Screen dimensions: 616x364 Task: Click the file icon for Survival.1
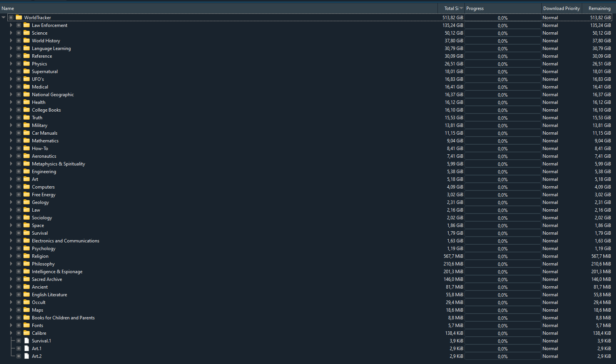click(27, 341)
